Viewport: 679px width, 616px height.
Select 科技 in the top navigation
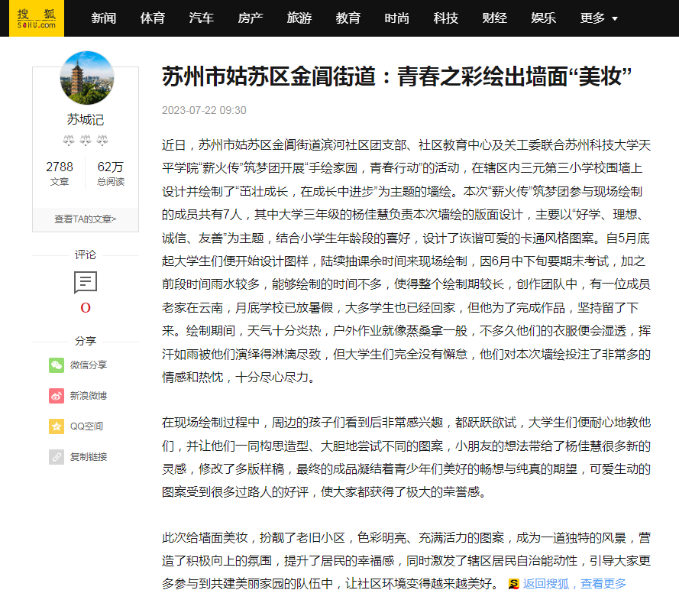click(x=446, y=18)
